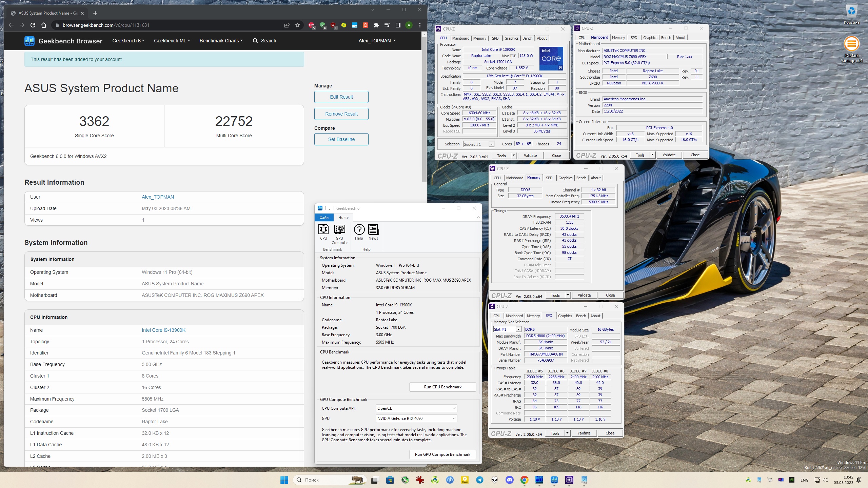Click the Single-Core Score value 3362

pyautogui.click(x=94, y=121)
